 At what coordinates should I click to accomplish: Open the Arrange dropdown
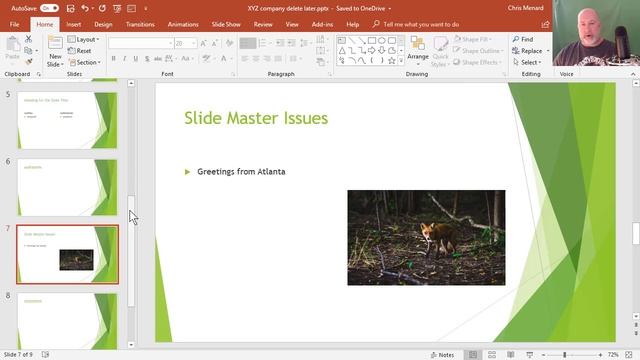(x=418, y=51)
